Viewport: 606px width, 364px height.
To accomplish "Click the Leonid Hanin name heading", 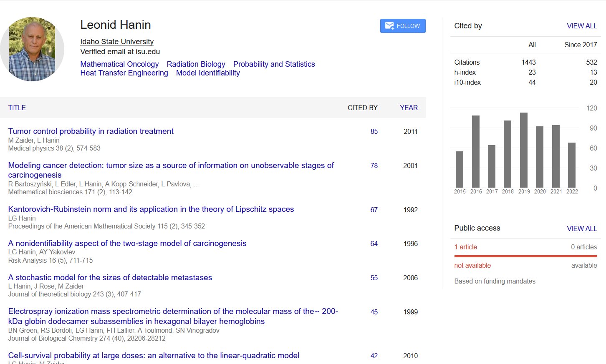I will [116, 25].
